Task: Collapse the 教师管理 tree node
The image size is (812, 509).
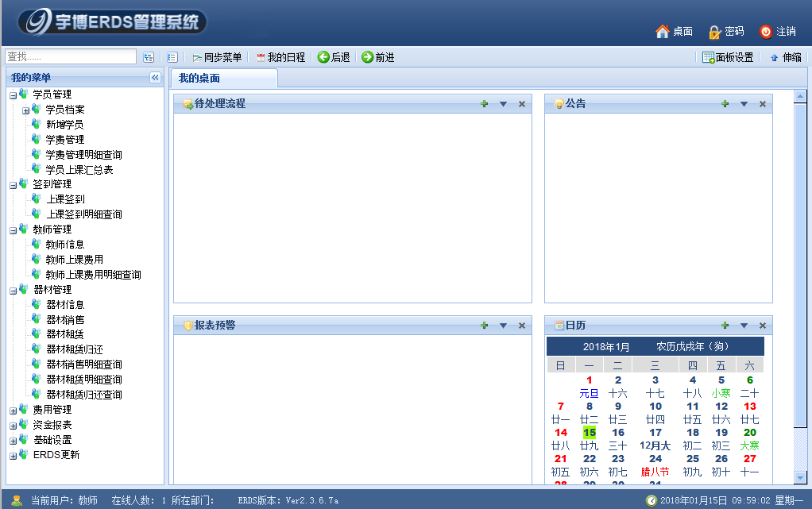Action: pos(13,230)
